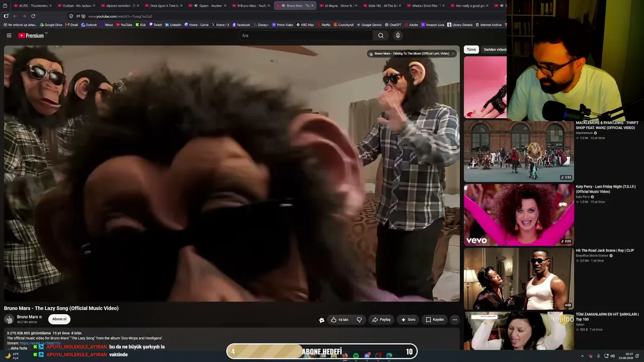Switch to the Queen - Another tab
The width and height of the screenshot is (644, 362).
point(207,6)
